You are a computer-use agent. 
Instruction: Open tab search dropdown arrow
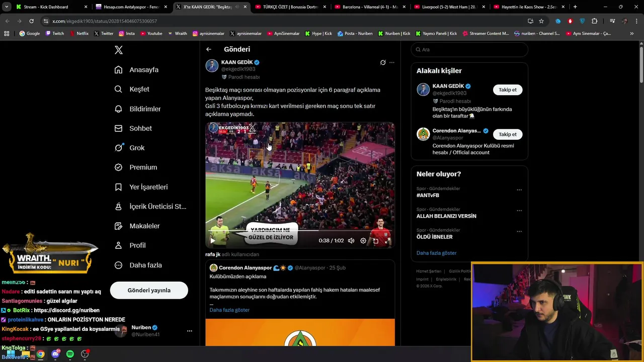coord(7,7)
